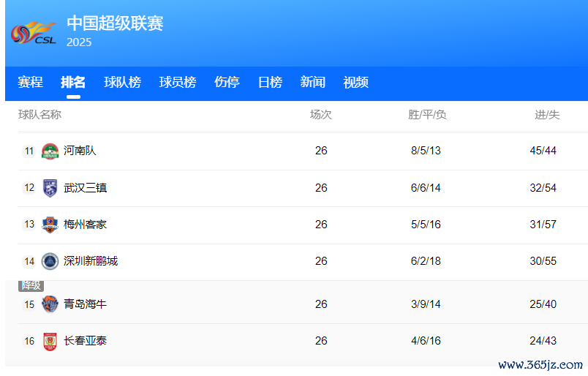The image size is (588, 376).
Task: Click the 长春亚泰 team name link
Action: [85, 341]
